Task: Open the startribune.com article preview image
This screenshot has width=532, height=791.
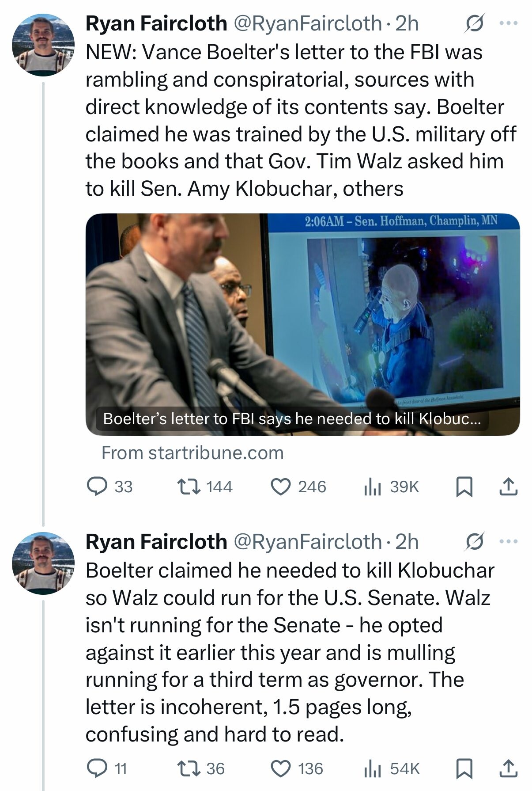Action: click(302, 324)
